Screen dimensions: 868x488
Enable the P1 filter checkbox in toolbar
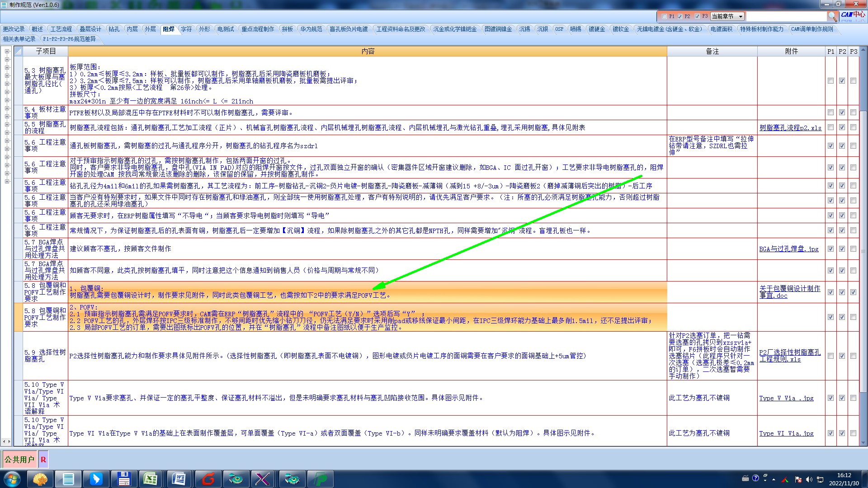664,16
